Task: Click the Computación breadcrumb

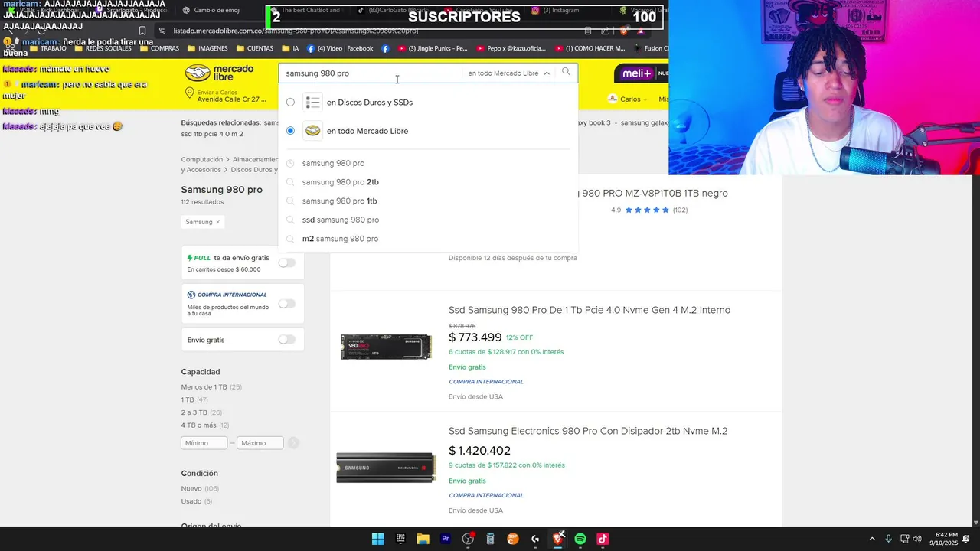Action: point(201,160)
